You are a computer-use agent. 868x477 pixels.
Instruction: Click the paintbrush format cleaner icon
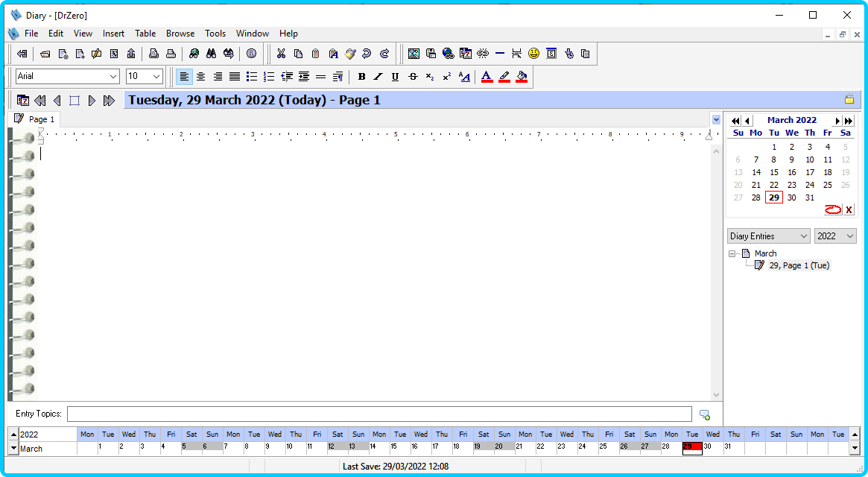point(350,54)
